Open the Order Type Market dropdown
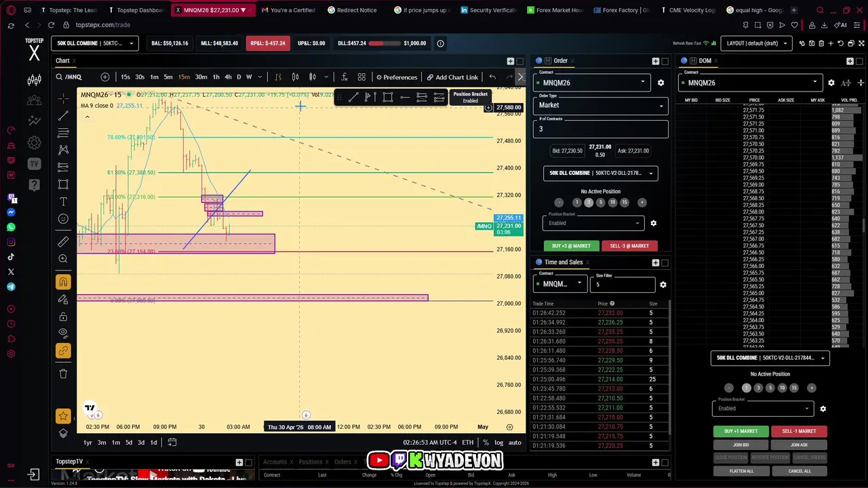 point(601,105)
